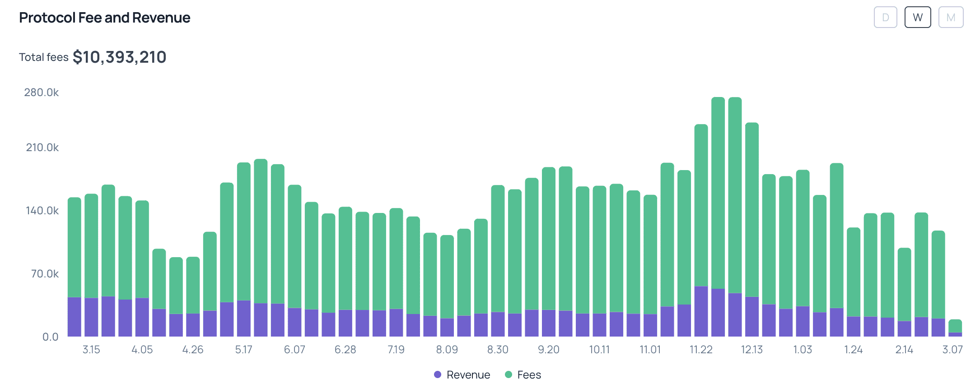Click the purple Revenue legend dot
980x388 pixels.
tap(437, 374)
